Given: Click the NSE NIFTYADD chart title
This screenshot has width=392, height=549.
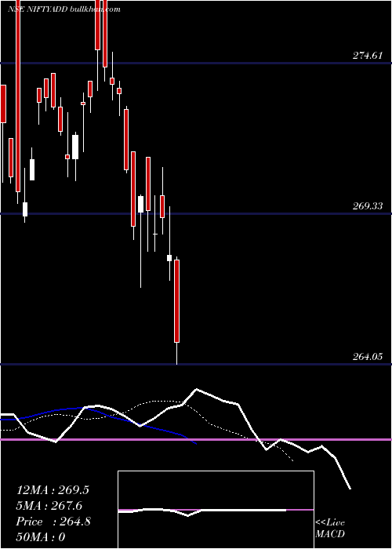Looking at the screenshot, I should [x=64, y=9].
